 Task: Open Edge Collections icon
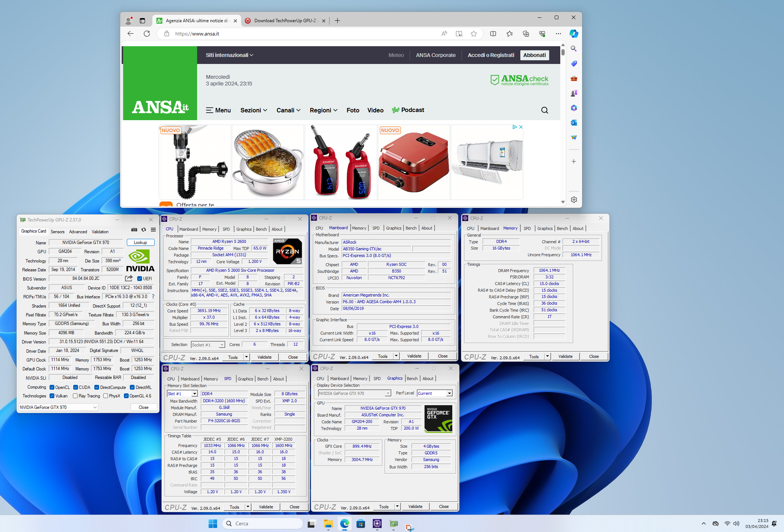526,34
